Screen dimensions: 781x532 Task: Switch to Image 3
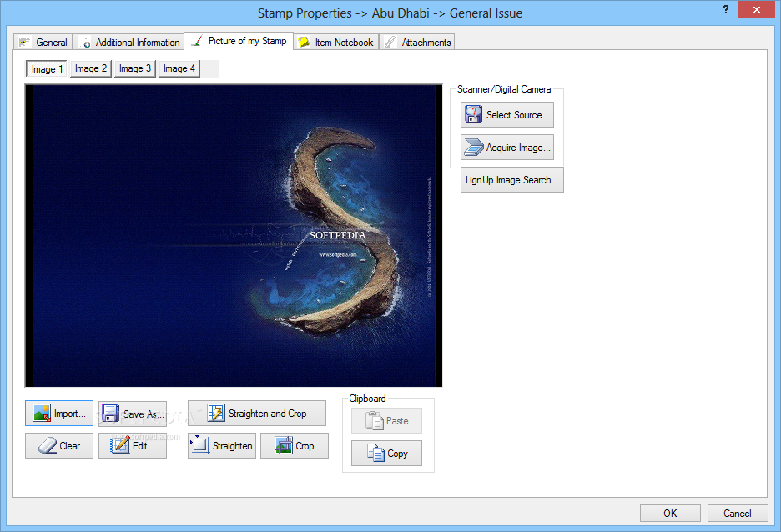pyautogui.click(x=135, y=68)
